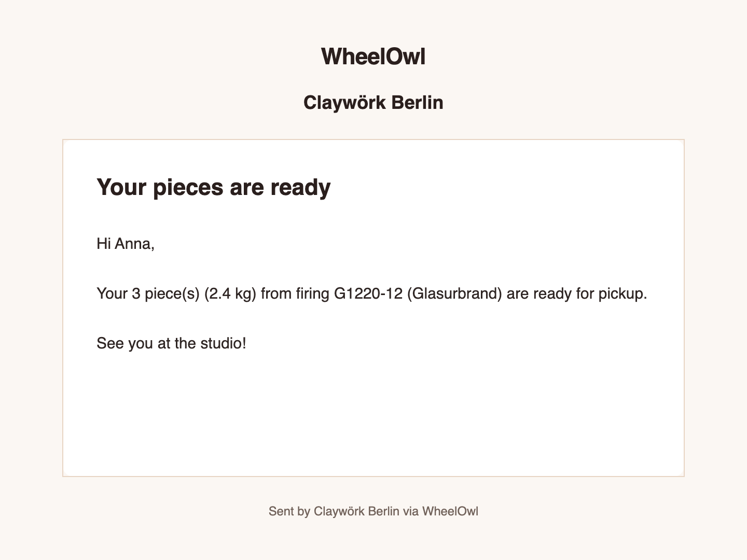
Task: Click the word Glasurbrand in parentheses
Action: [x=454, y=293]
